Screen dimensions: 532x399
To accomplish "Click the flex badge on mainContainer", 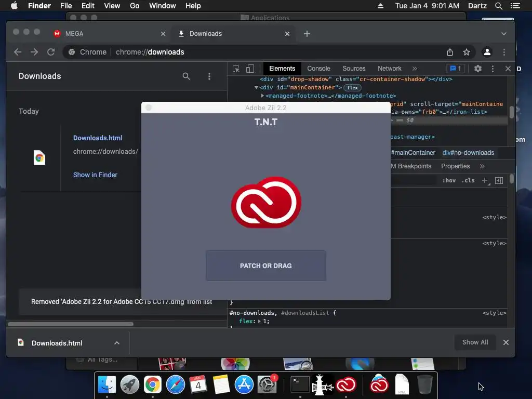I will 353,87.
